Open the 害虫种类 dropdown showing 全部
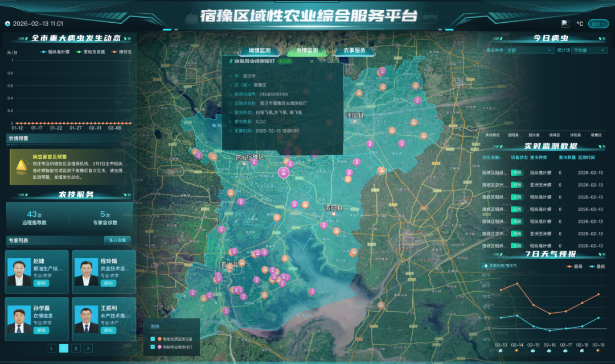Screen dimensions: 615x364 pos(529,50)
